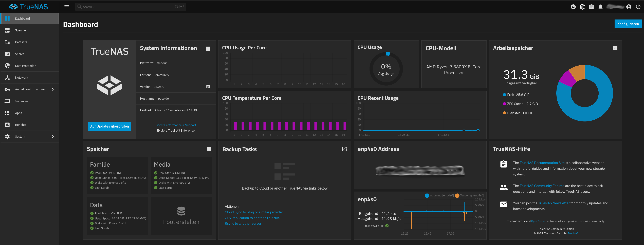Toggle the hamburger sidebar menu

(x=67, y=7)
